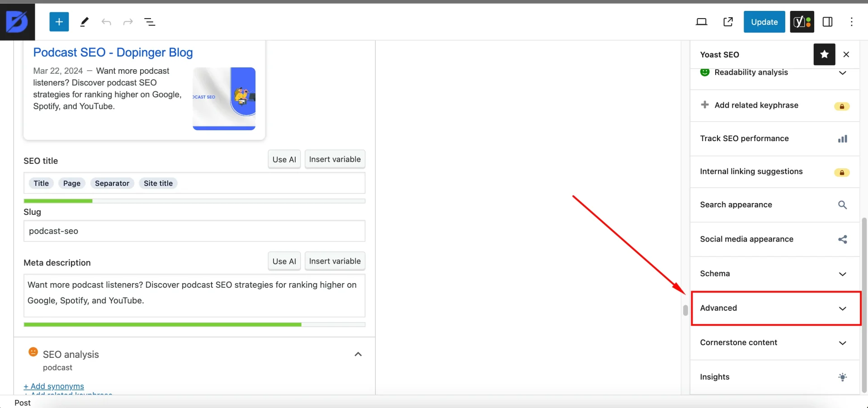Click the orange face SEO analysis icon
The image size is (868, 408).
[x=33, y=352]
